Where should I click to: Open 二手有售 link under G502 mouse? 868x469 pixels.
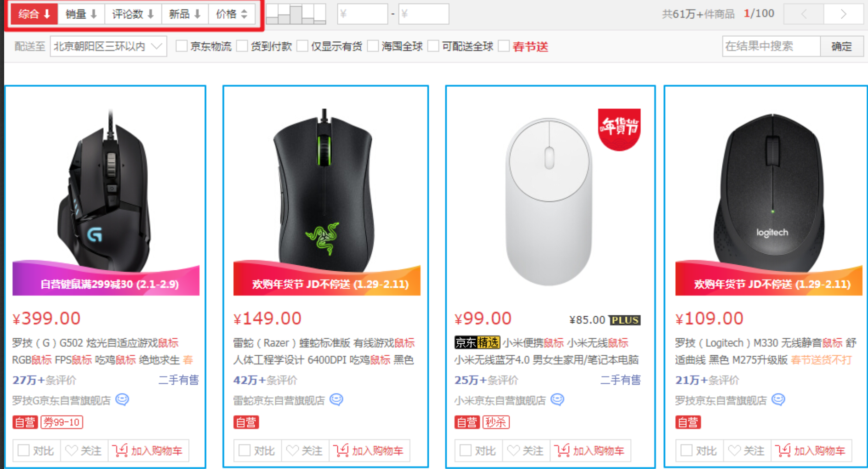179,380
